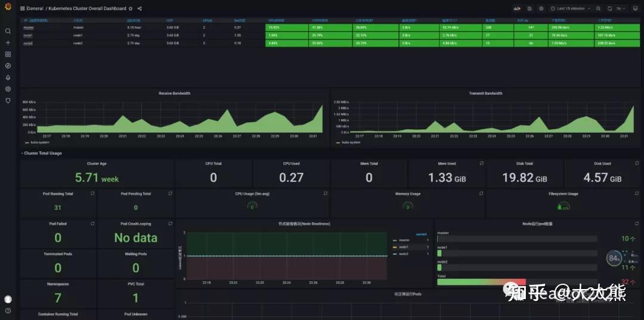Open the 5s refresh interval dropdown

point(621,8)
